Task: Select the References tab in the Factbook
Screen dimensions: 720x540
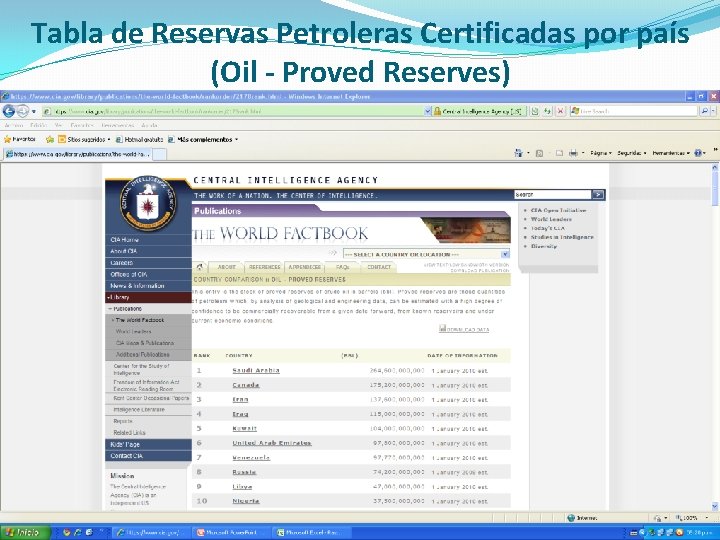Action: point(264,267)
